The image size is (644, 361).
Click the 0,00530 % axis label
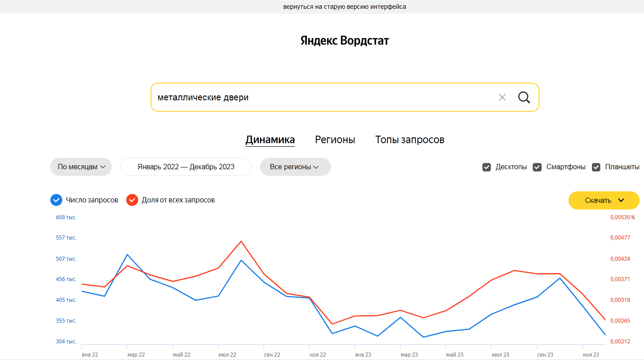click(x=623, y=217)
